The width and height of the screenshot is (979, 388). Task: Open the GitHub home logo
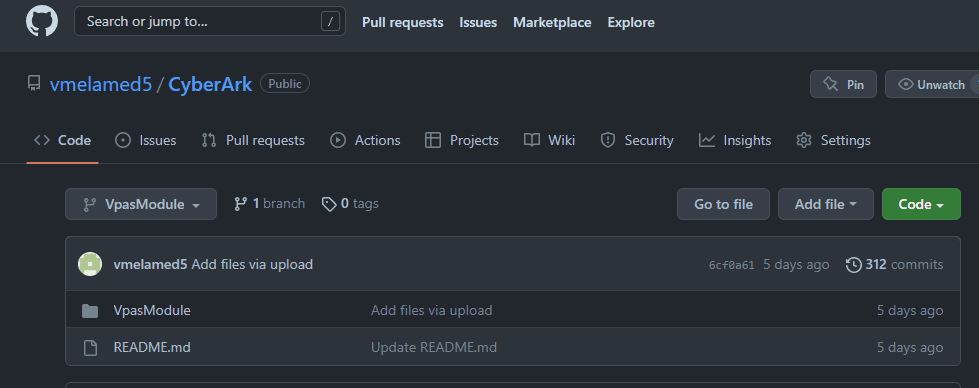click(x=42, y=21)
